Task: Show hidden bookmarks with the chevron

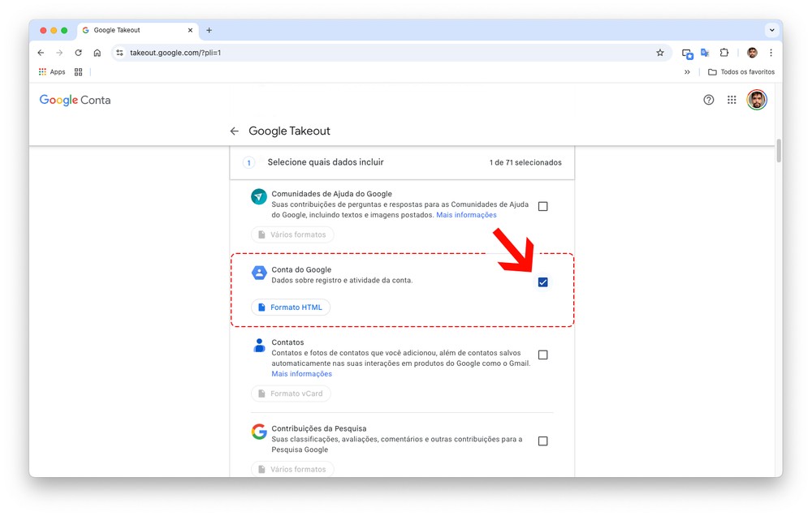Action: 687,72
